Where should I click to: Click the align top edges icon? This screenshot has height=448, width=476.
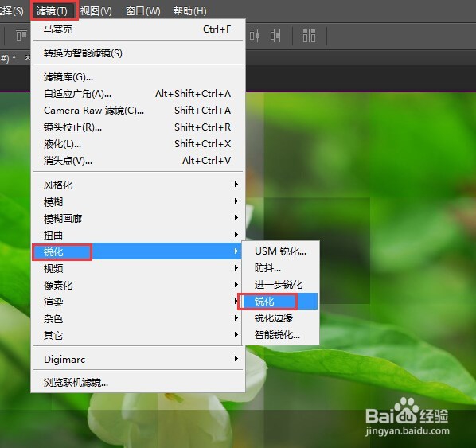click(21, 36)
